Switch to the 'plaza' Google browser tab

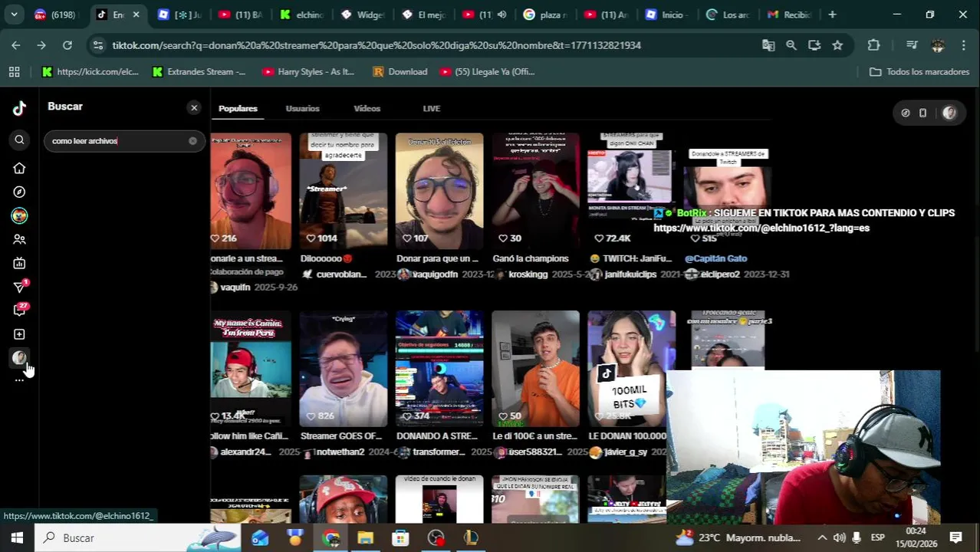(x=544, y=15)
